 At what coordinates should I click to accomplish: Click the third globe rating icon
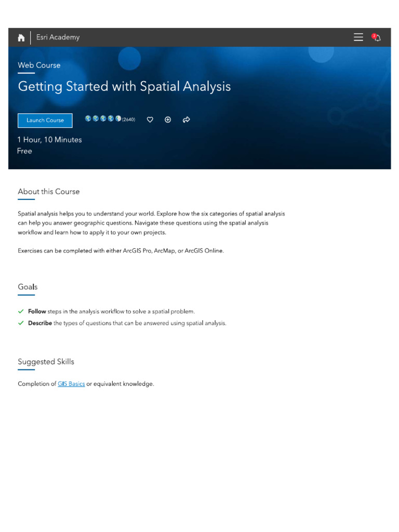(x=103, y=119)
